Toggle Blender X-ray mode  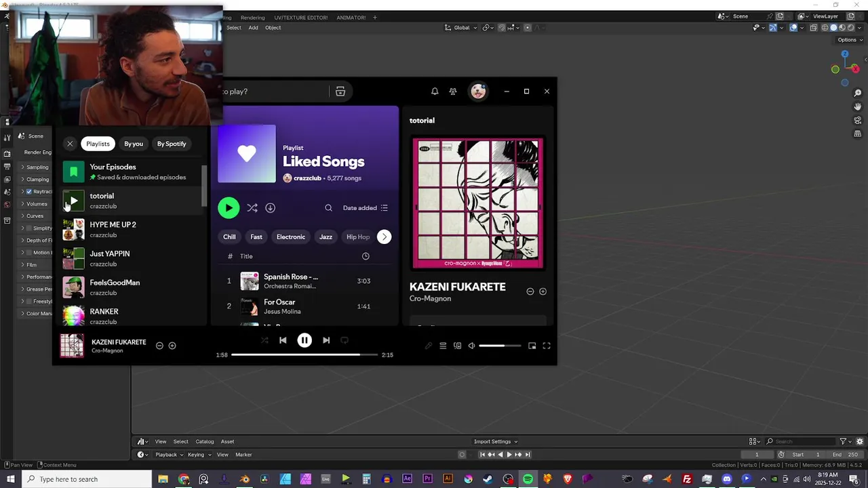point(814,28)
